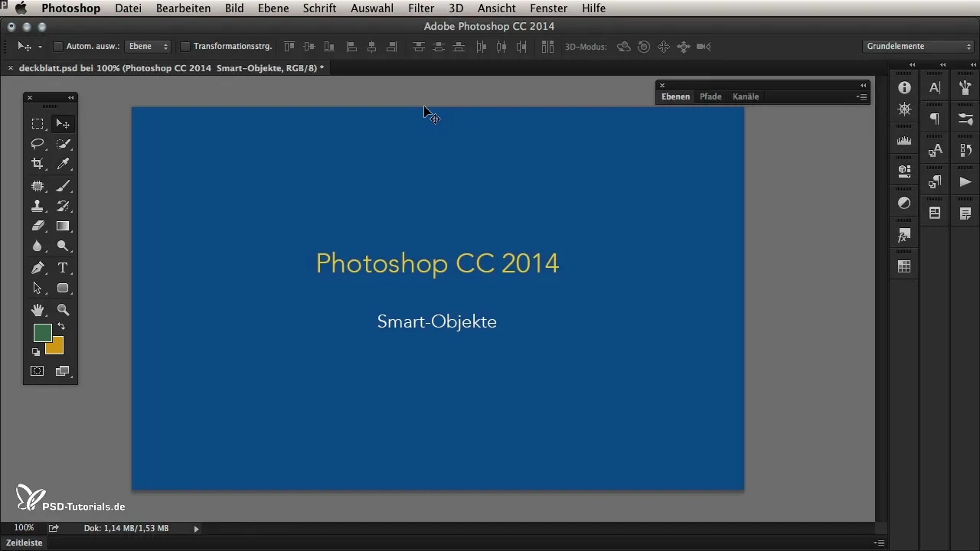Select the Quick Selection tool
980x551 pixels.
pyautogui.click(x=63, y=144)
